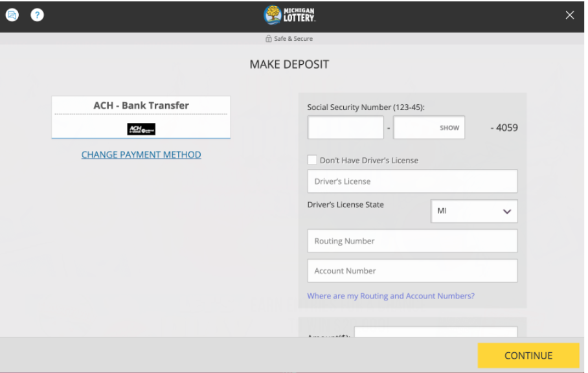This screenshot has width=588, height=373.
Task: Click the Michigan Lottery logo
Action: click(289, 14)
